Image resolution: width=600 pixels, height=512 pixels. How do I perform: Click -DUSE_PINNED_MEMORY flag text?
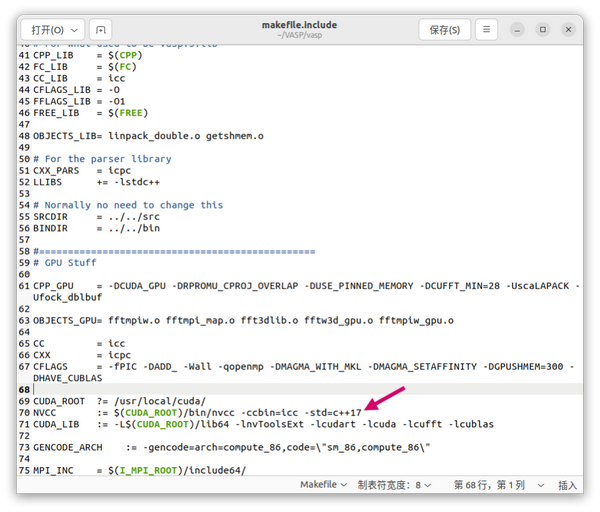click(x=359, y=286)
